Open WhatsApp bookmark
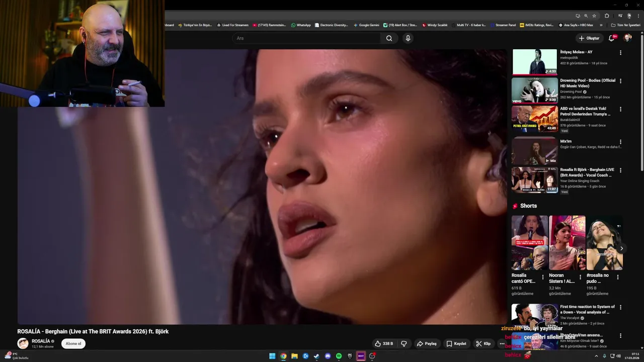This screenshot has width=644, height=362. pos(301,25)
